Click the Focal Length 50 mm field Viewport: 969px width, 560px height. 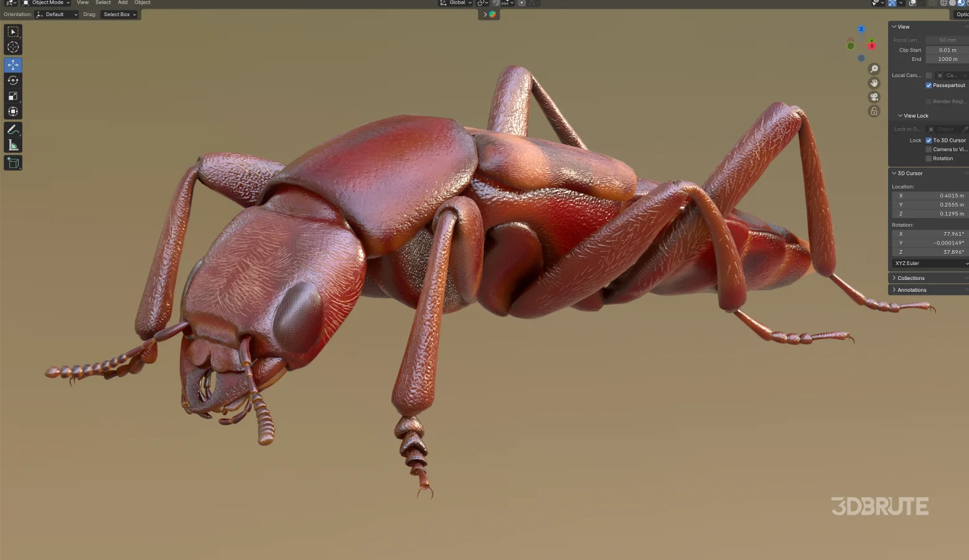[x=947, y=40]
